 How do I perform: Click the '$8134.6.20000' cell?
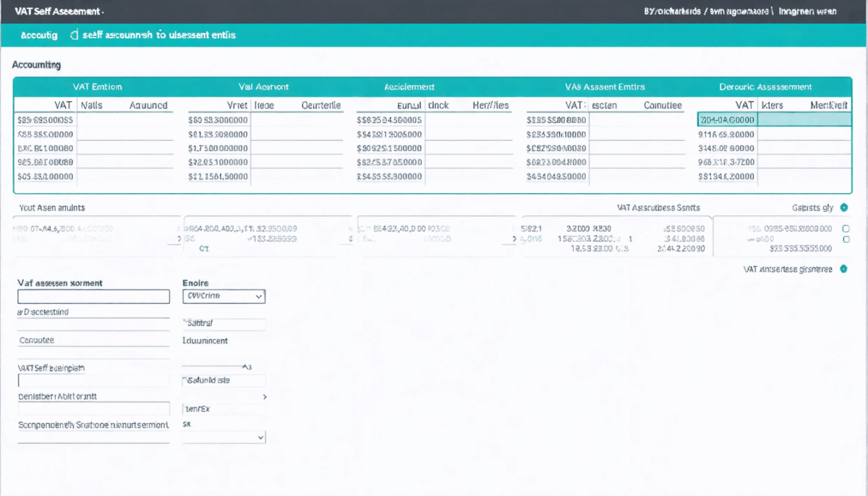[x=727, y=176]
